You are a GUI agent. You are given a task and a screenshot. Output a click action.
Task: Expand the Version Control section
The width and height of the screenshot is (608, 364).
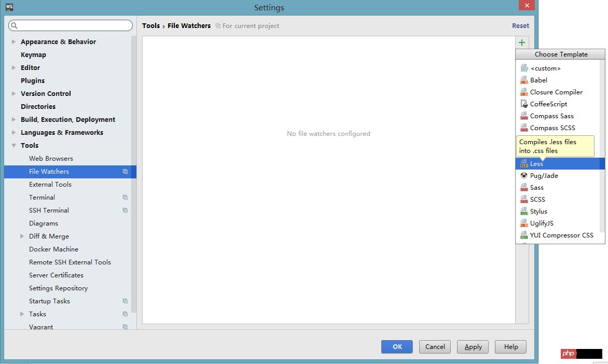click(14, 94)
